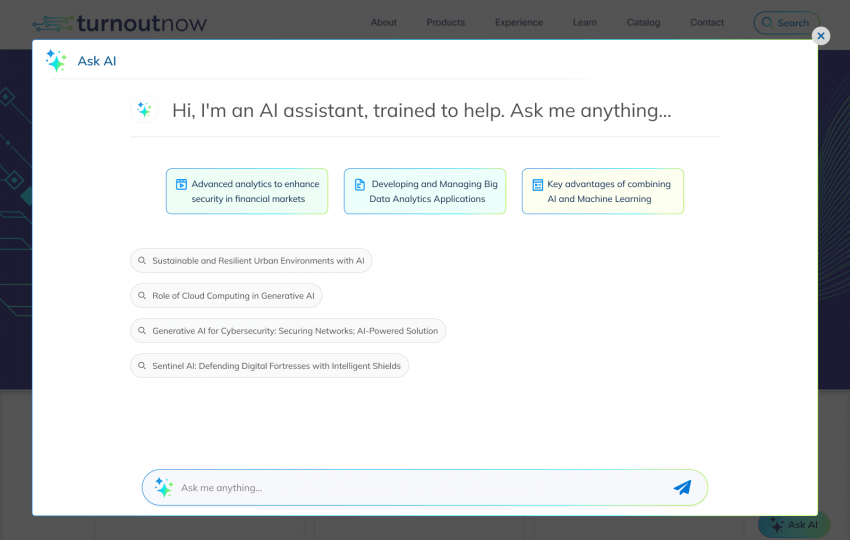
Task: Click the magnifier icon in Search button
Action: click(766, 22)
